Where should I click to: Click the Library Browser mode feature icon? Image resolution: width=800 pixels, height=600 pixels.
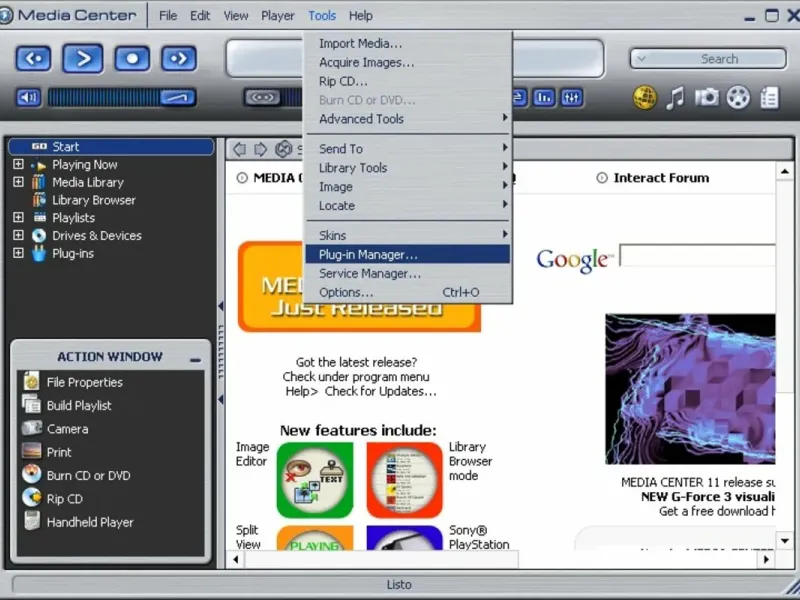[405, 480]
